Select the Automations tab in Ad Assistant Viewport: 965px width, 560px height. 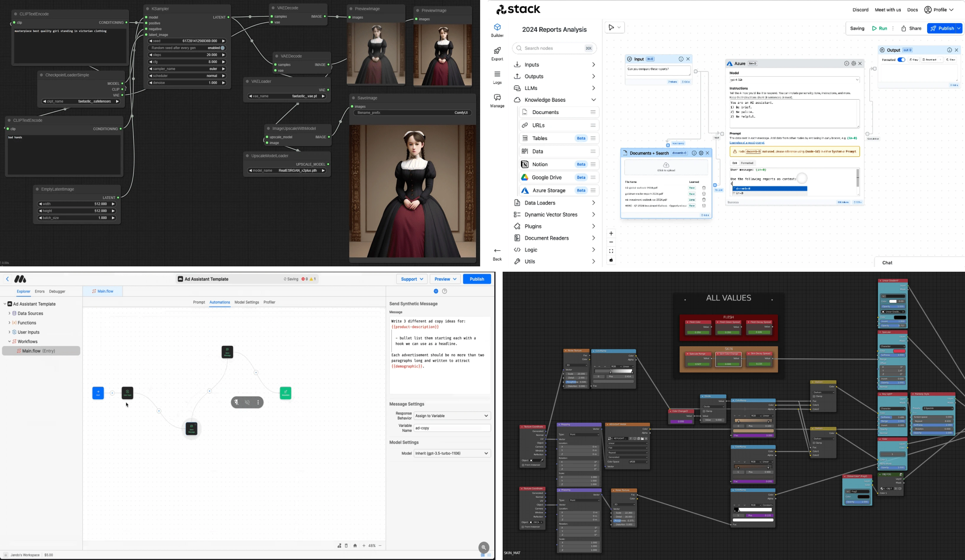tap(220, 302)
